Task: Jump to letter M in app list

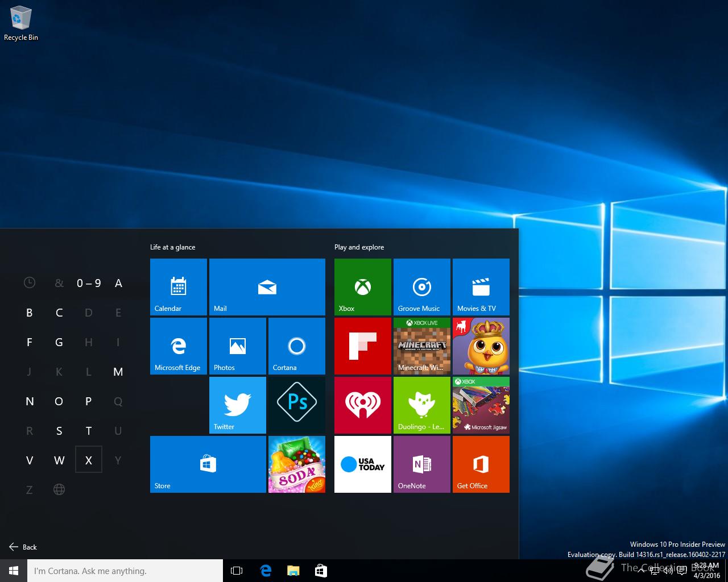Action: pyautogui.click(x=118, y=371)
